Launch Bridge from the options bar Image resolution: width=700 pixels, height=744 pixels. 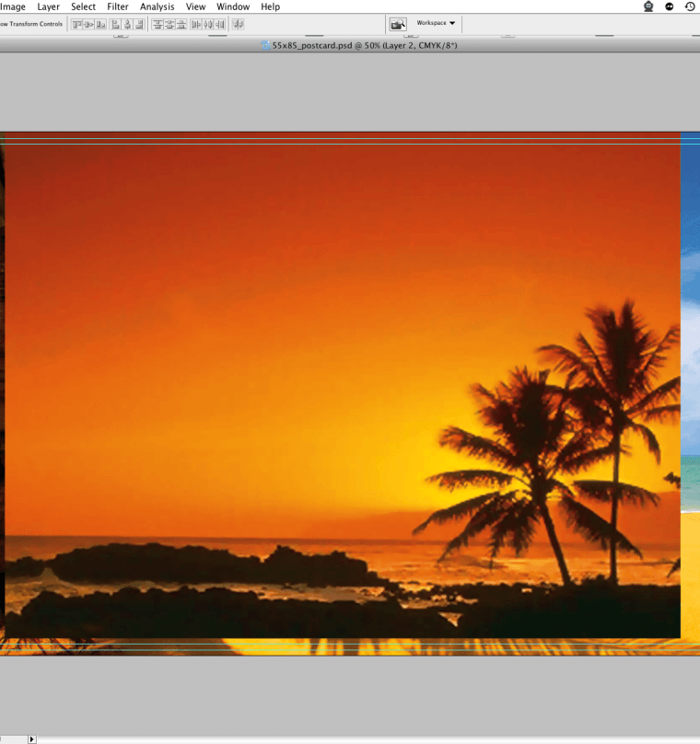coord(398,24)
